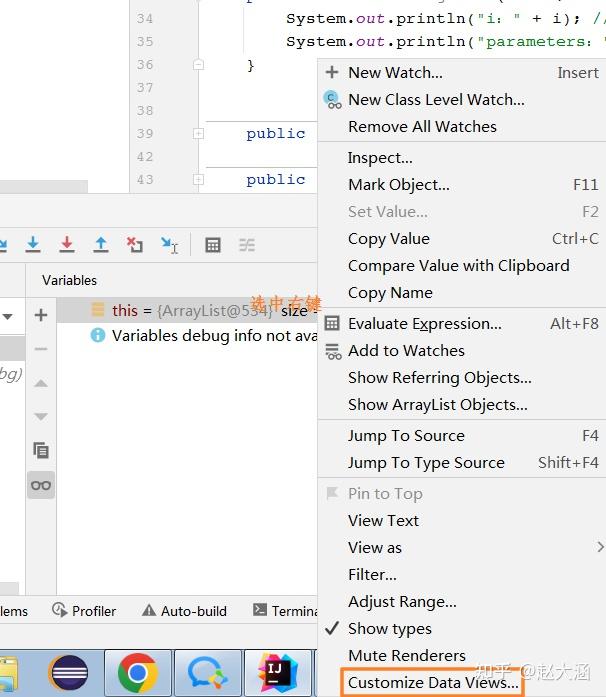Choose Filter... menu item
The height and width of the screenshot is (697, 606).
[x=462, y=575]
